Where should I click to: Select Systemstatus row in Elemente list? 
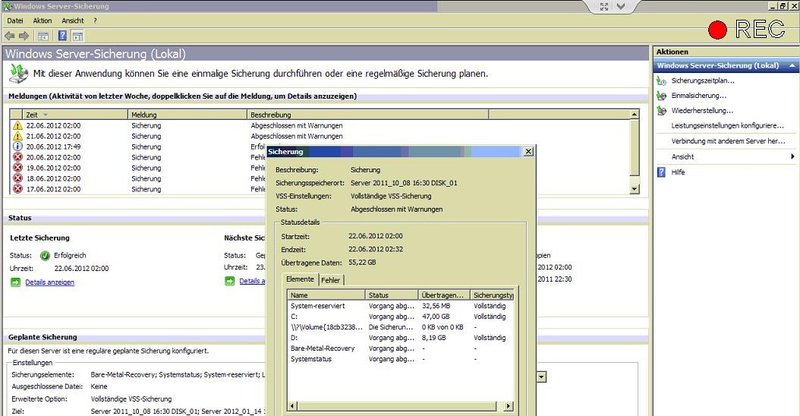point(401,359)
